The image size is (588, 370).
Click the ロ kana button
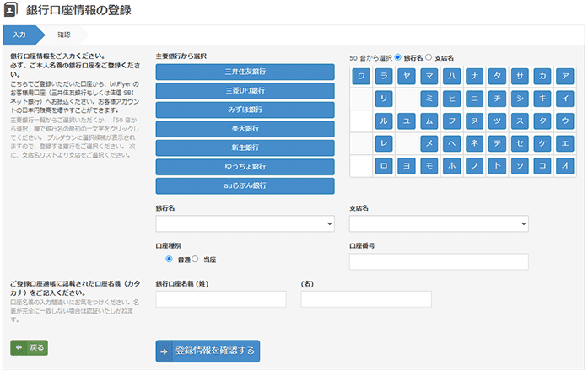(x=384, y=166)
